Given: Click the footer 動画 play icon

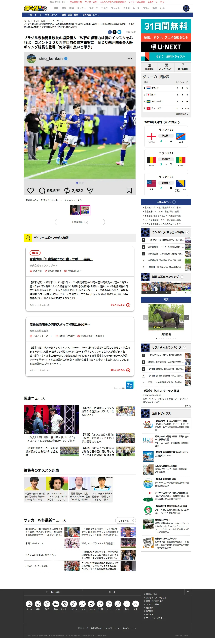Looking at the screenshot, I should pos(127,604).
